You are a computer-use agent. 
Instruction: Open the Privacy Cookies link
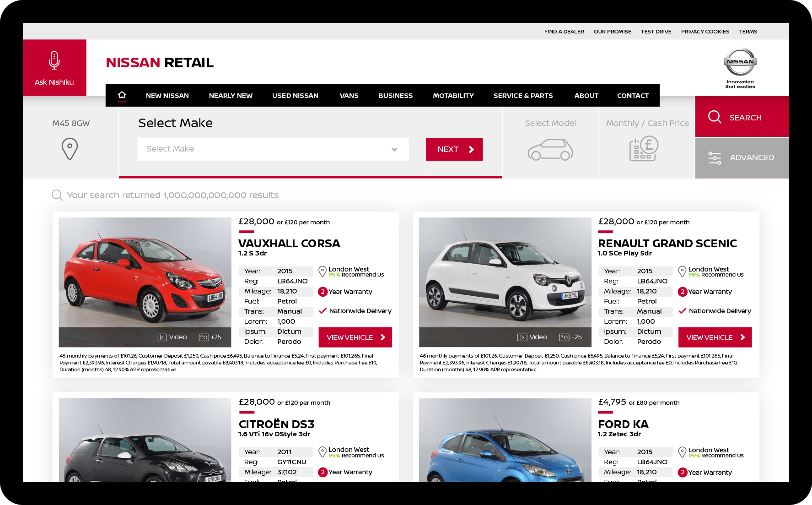(x=704, y=32)
